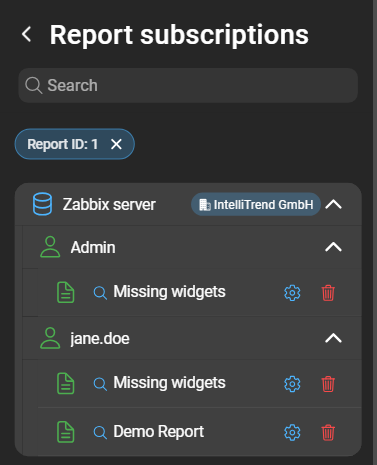
Task: Click the magnifier icon in Search box
Action: click(x=34, y=86)
